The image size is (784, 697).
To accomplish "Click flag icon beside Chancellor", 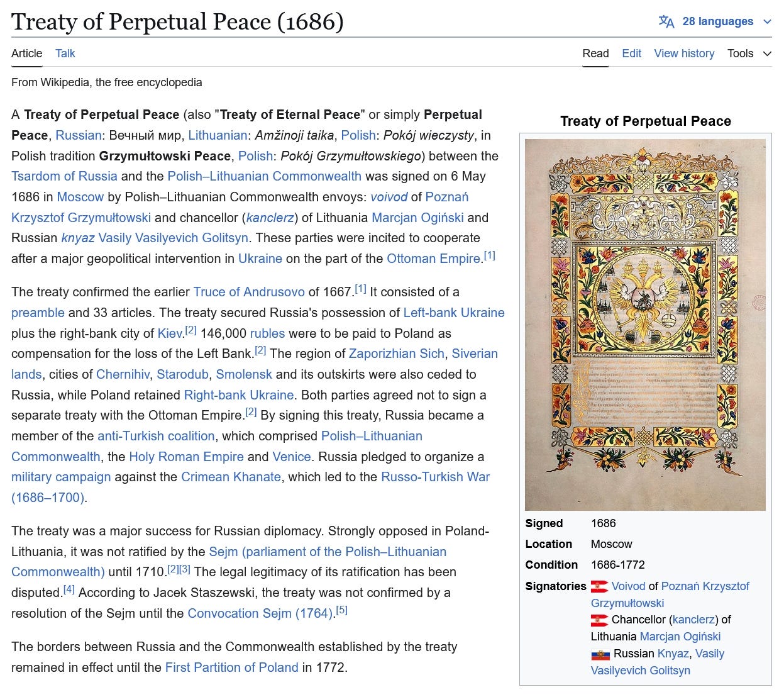I will pos(599,621).
